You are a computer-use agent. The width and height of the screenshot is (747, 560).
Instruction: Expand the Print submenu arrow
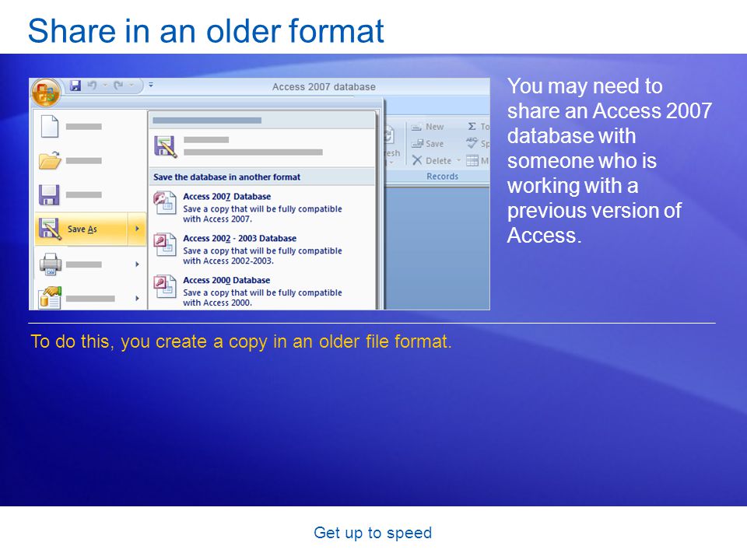pyautogui.click(x=137, y=264)
